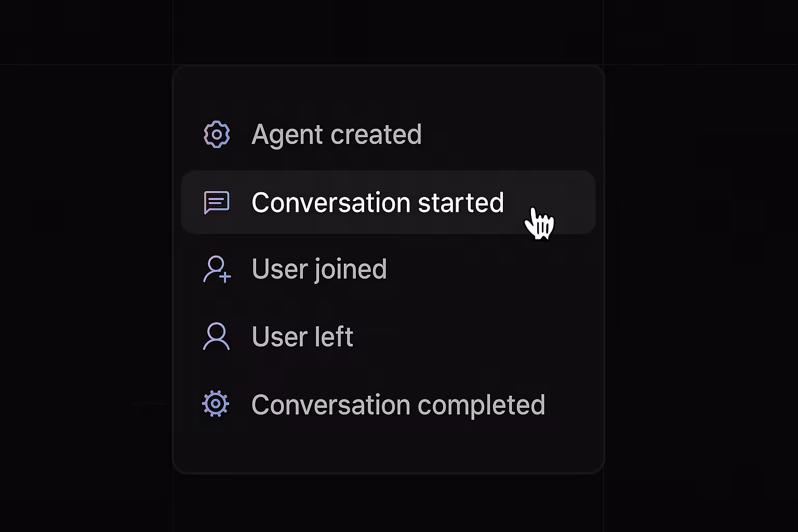Select Conversation started from the menu
Image resolution: width=798 pixels, height=532 pixels.
tap(378, 203)
